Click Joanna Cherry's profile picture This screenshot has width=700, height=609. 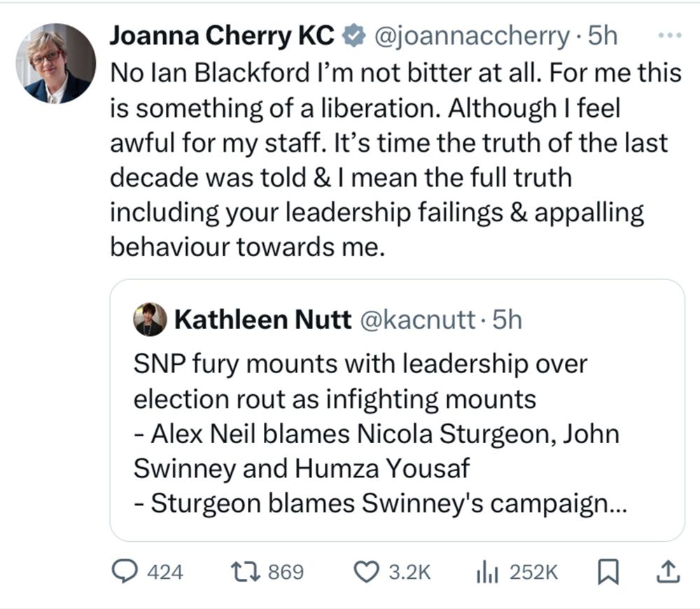52,56
